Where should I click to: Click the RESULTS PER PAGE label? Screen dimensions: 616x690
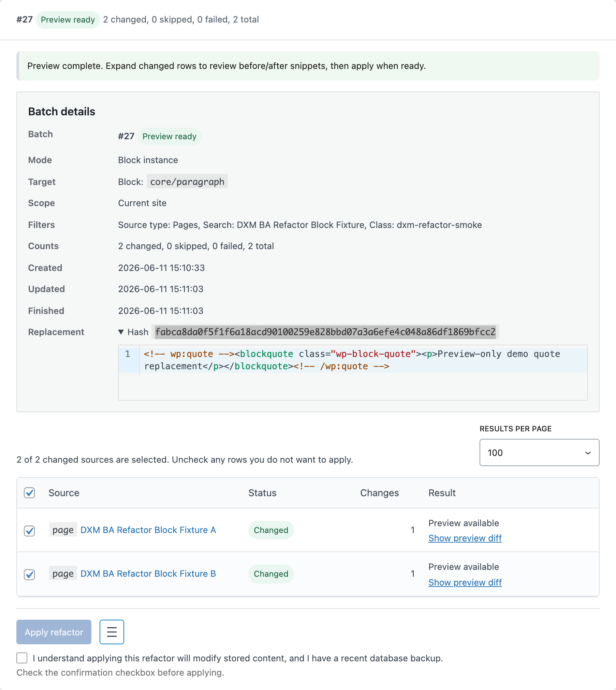coord(515,429)
